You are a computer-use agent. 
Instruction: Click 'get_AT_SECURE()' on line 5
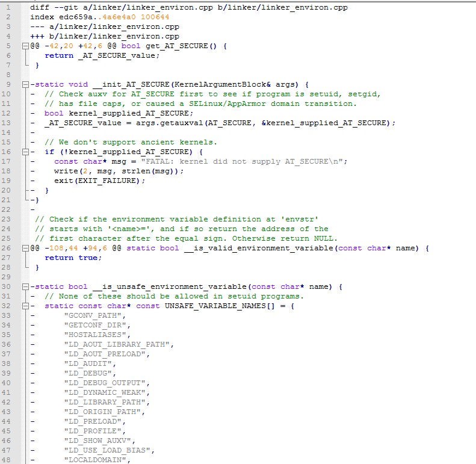[x=181, y=46]
